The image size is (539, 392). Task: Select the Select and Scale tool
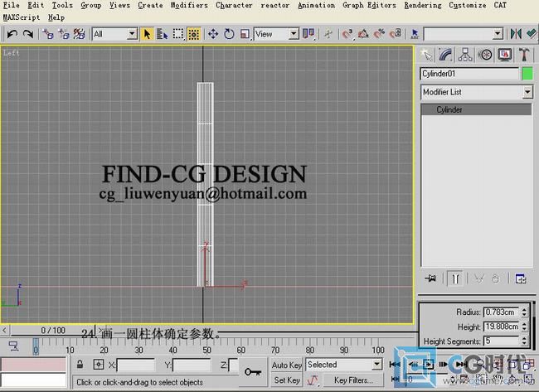(x=245, y=34)
